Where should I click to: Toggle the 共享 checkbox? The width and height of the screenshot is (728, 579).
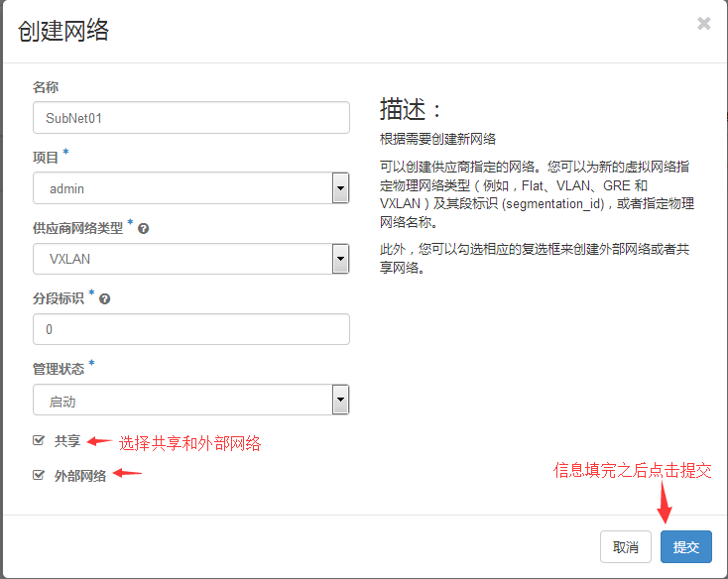tap(39, 440)
